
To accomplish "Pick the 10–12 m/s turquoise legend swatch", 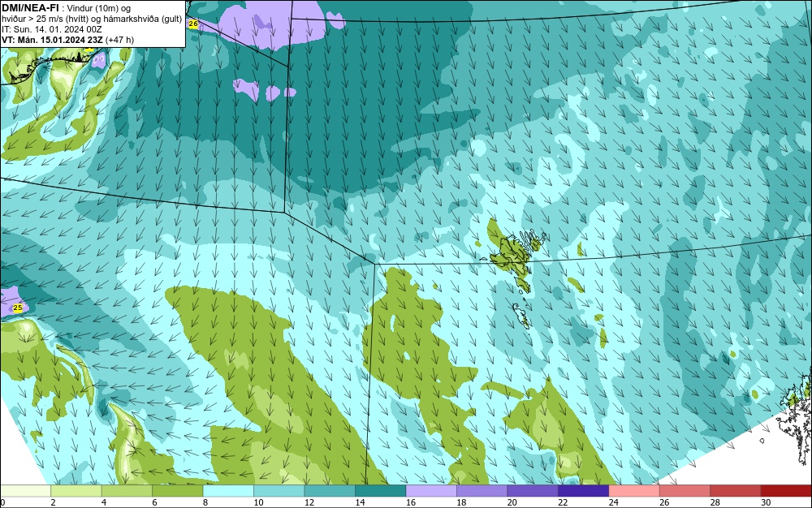I will 279,491.
